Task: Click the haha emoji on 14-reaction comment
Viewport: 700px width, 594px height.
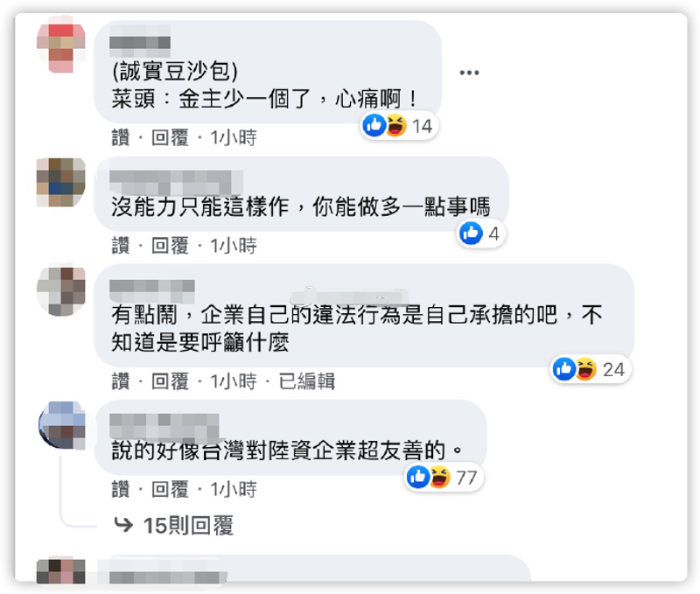Action: tap(395, 125)
